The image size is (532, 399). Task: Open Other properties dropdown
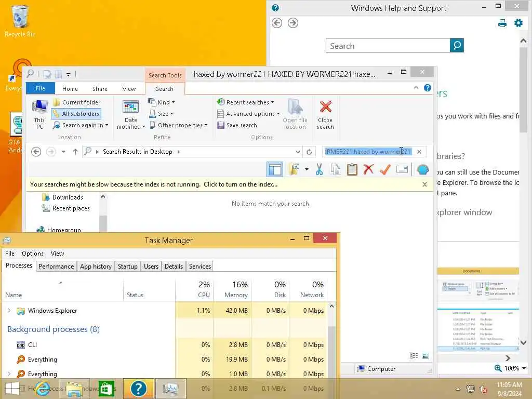[x=179, y=125]
